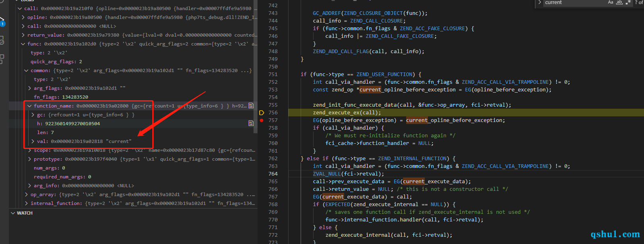Select 'required_num_args: 0' variable row

coord(133,177)
